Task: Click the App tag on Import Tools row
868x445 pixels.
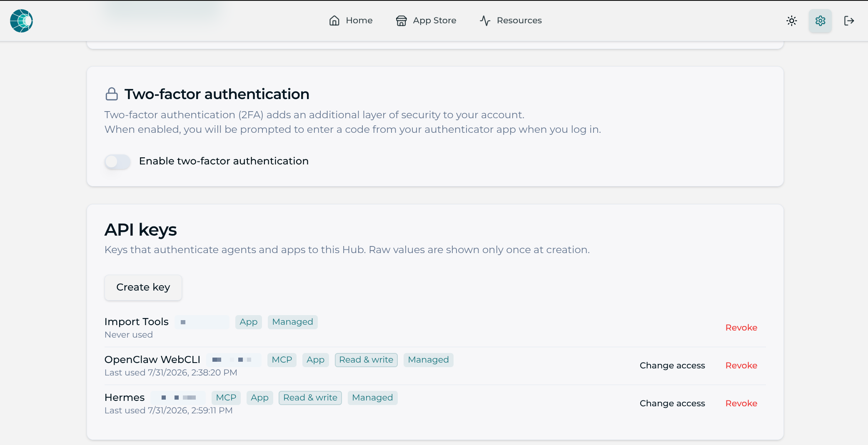Action: pos(249,322)
